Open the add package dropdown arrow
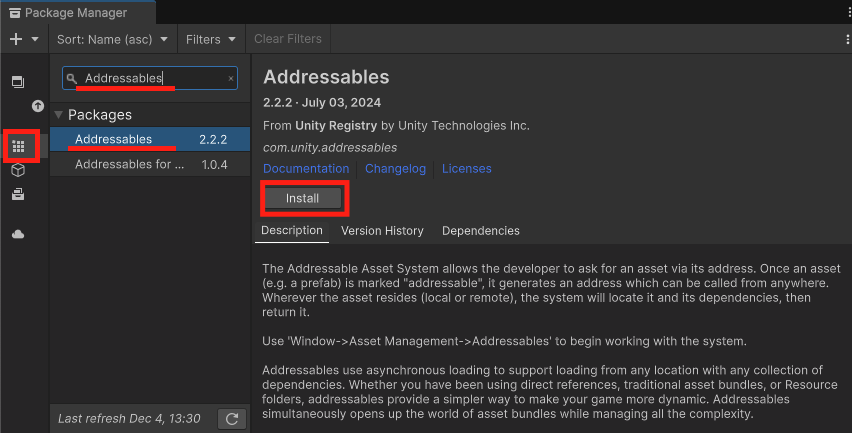 point(35,39)
